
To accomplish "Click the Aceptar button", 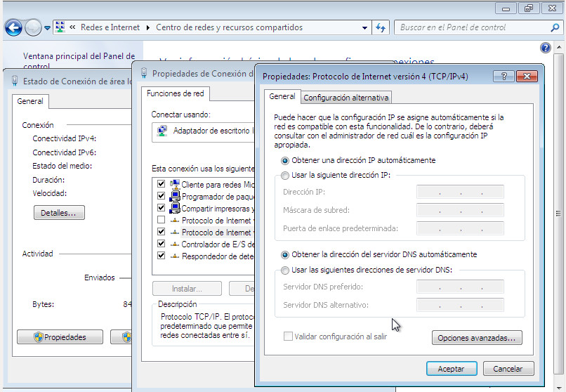I will 452,369.
